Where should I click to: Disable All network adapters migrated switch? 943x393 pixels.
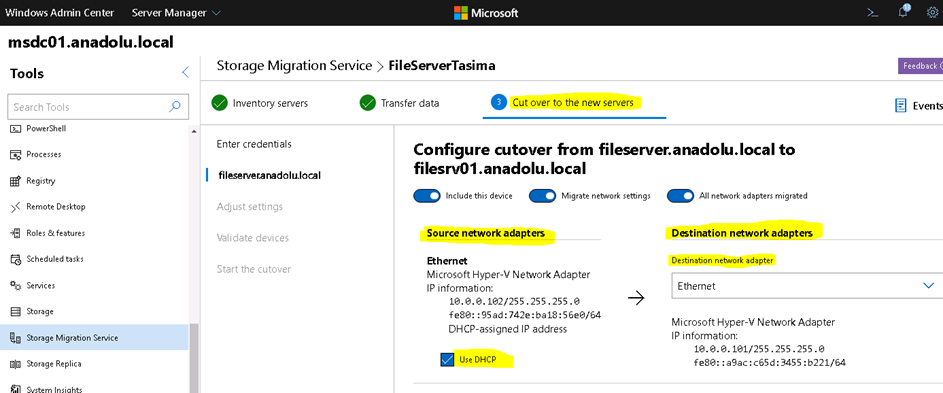pyautogui.click(x=680, y=196)
